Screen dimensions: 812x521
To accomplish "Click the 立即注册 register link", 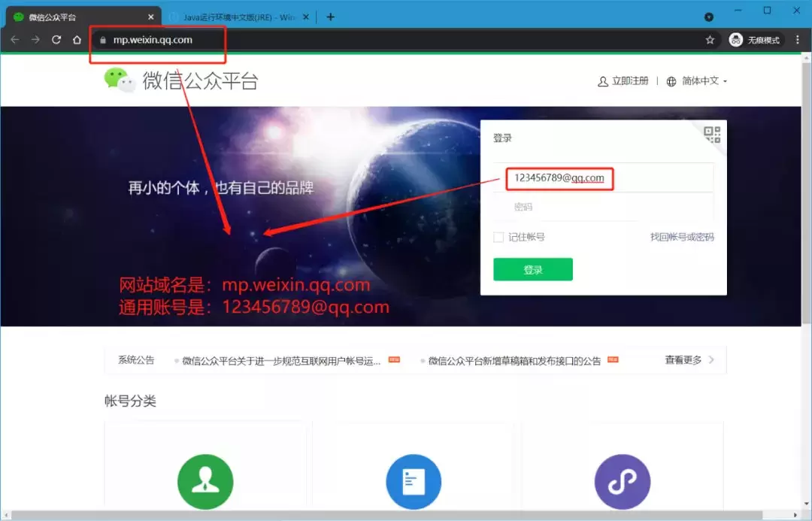I will click(x=630, y=80).
